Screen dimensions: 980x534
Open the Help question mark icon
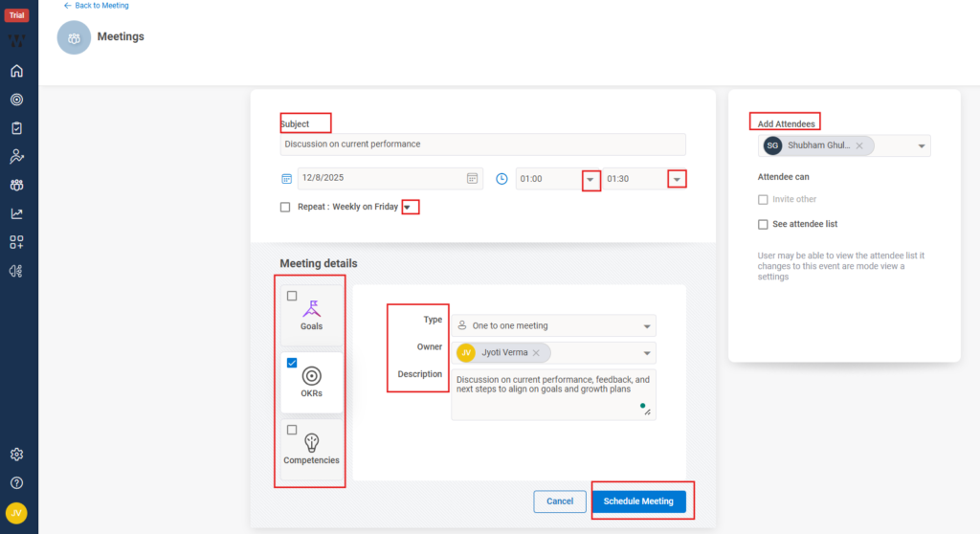[16, 483]
